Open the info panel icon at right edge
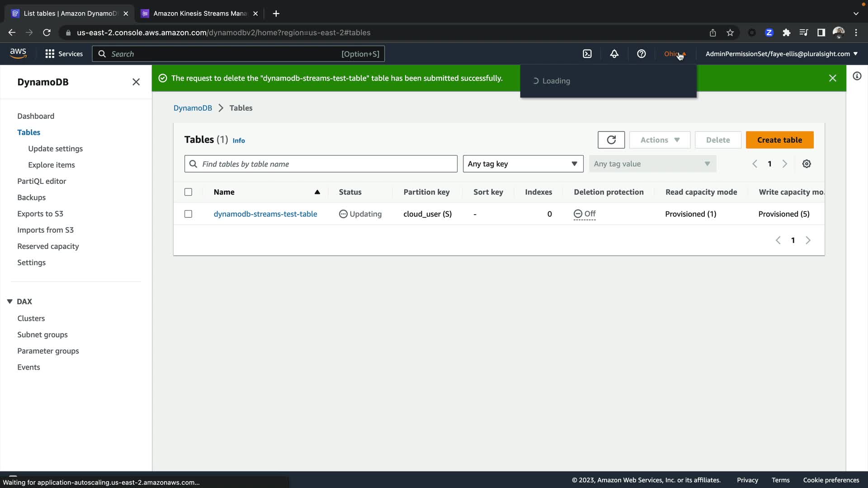This screenshot has width=868, height=488. point(857,76)
